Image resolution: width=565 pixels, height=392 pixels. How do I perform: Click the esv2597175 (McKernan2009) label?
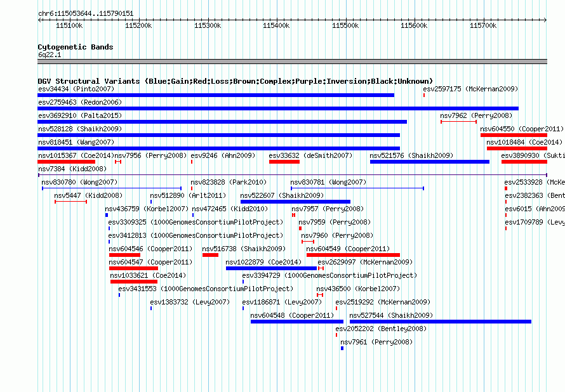pyautogui.click(x=470, y=89)
